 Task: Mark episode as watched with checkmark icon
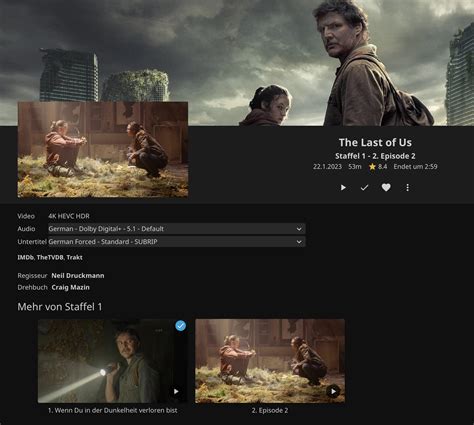[x=364, y=188]
